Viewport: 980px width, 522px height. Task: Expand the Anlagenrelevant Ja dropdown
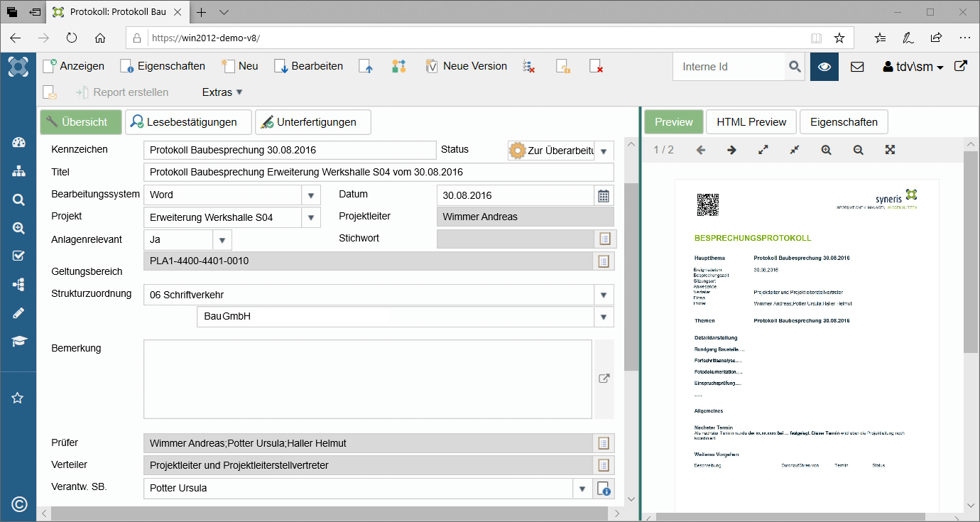(x=222, y=240)
